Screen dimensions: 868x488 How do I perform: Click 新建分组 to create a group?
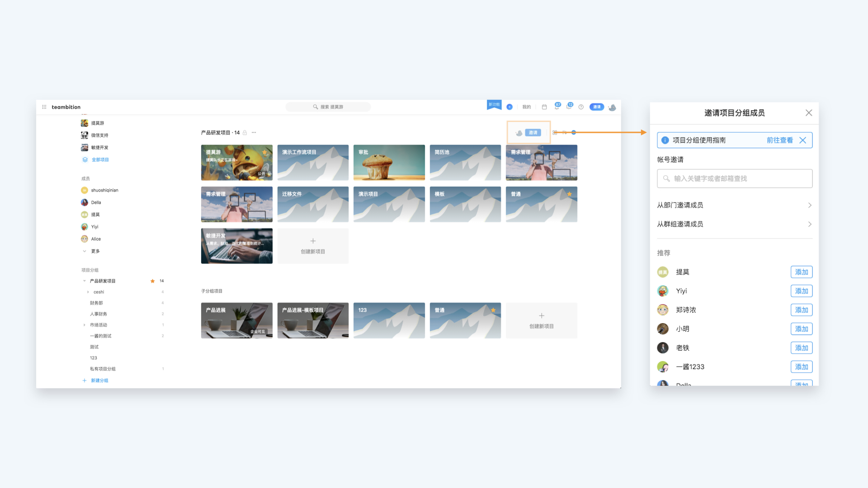(x=99, y=380)
